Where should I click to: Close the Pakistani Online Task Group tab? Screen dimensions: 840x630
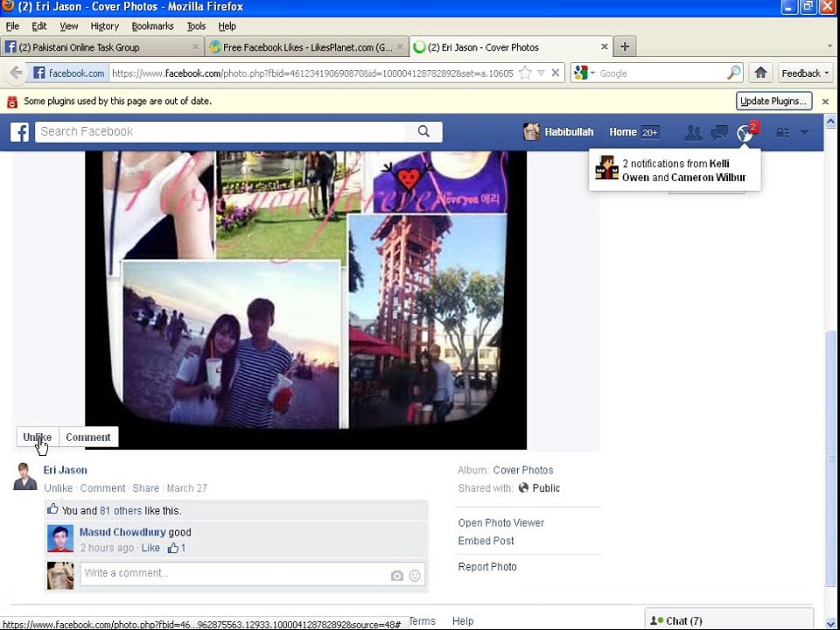click(195, 47)
